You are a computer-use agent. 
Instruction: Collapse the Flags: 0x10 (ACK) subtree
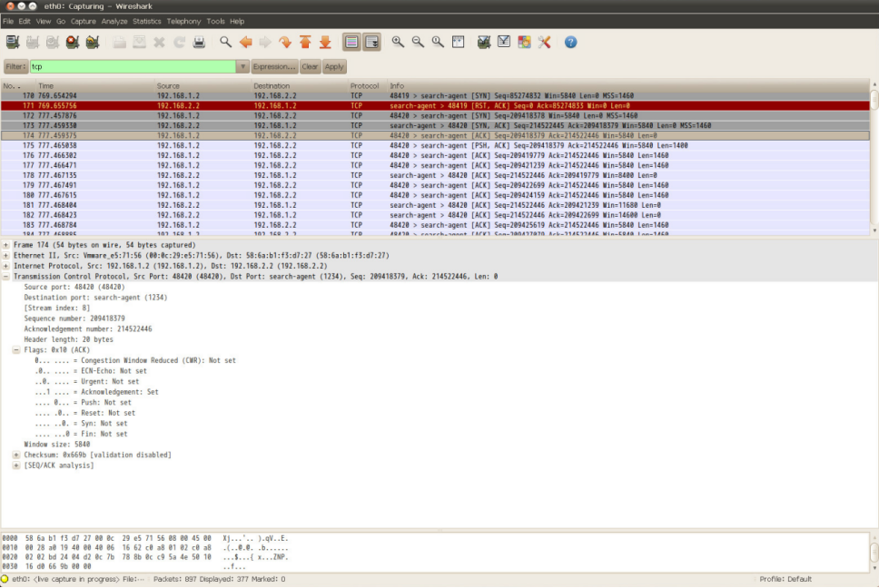(16, 350)
